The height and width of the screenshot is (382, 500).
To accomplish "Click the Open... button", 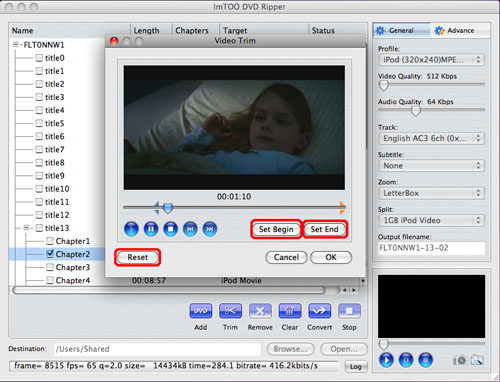I will coord(344,349).
